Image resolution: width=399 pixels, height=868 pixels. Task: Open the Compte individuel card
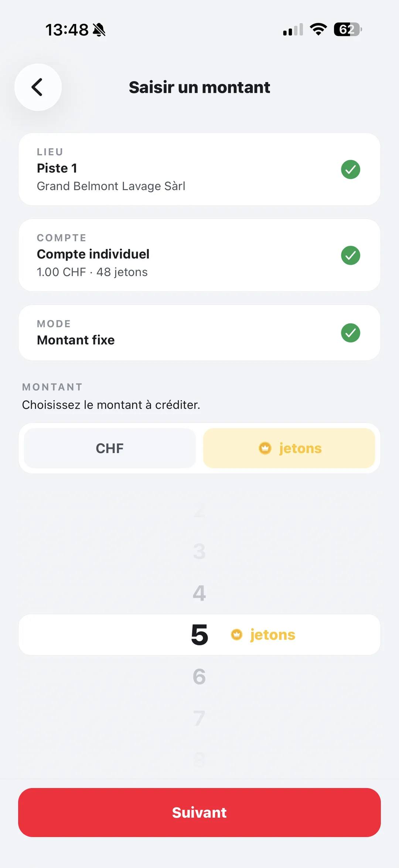coord(199,255)
